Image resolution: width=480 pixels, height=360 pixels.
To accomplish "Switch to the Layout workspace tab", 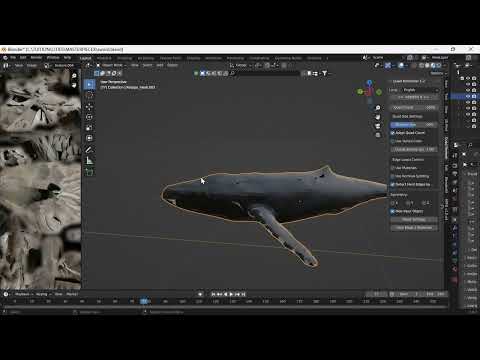I will click(86, 58).
